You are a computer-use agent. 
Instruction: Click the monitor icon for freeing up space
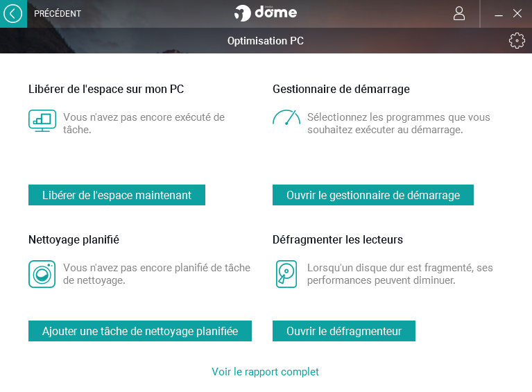pyautogui.click(x=42, y=120)
